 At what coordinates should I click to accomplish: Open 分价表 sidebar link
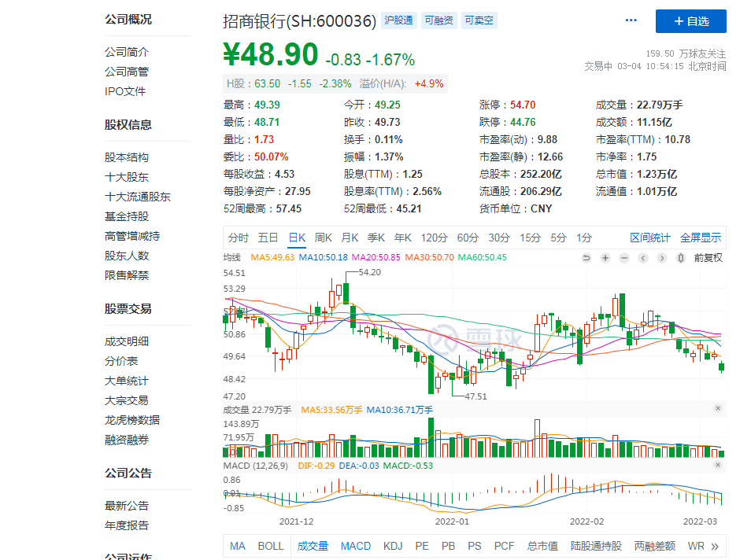pos(121,361)
